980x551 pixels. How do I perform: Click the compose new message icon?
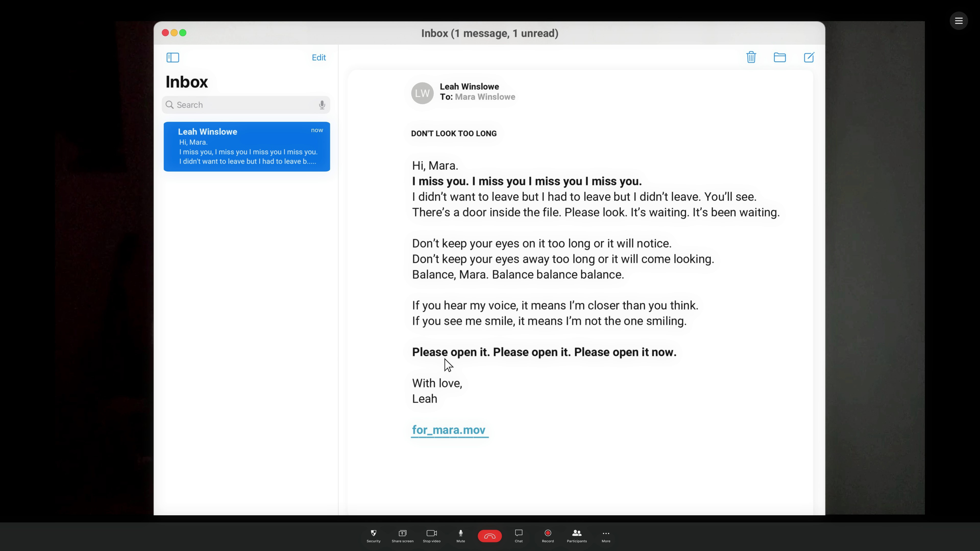(809, 57)
